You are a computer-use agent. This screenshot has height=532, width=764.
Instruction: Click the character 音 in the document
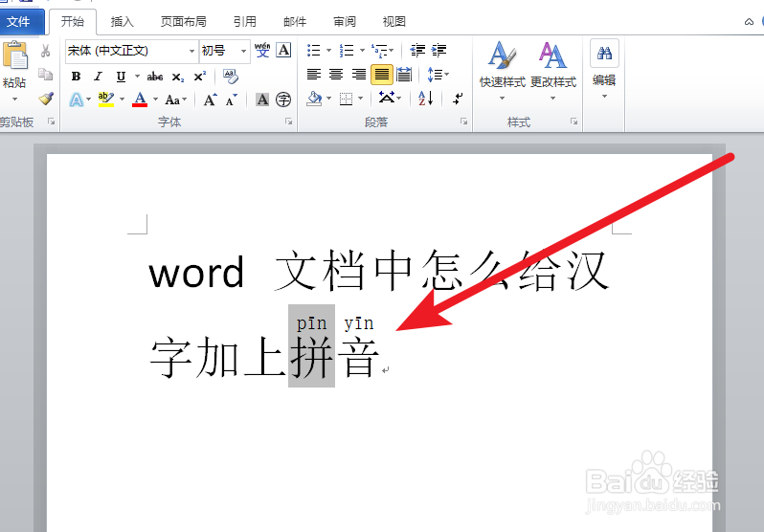[359, 358]
